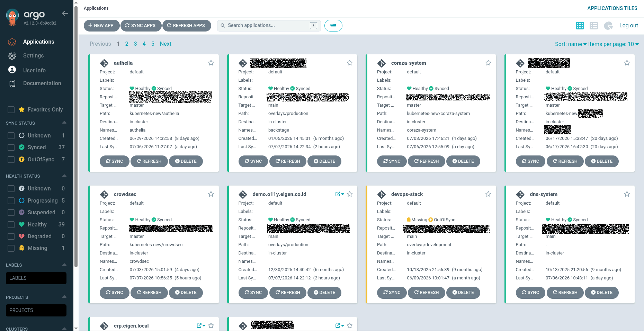This screenshot has height=331, width=644.
Task: Open User Info page
Action: point(34,70)
